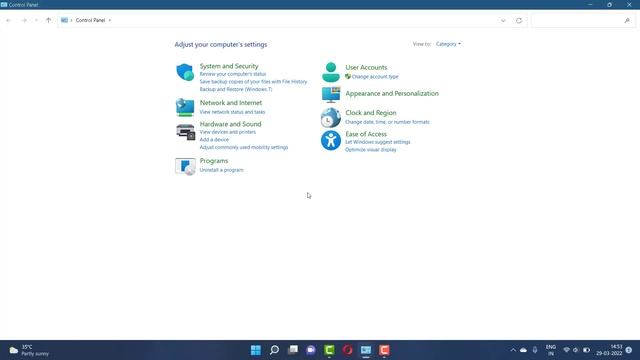640x360 pixels.
Task: Open Clock and Region link
Action: click(x=371, y=113)
